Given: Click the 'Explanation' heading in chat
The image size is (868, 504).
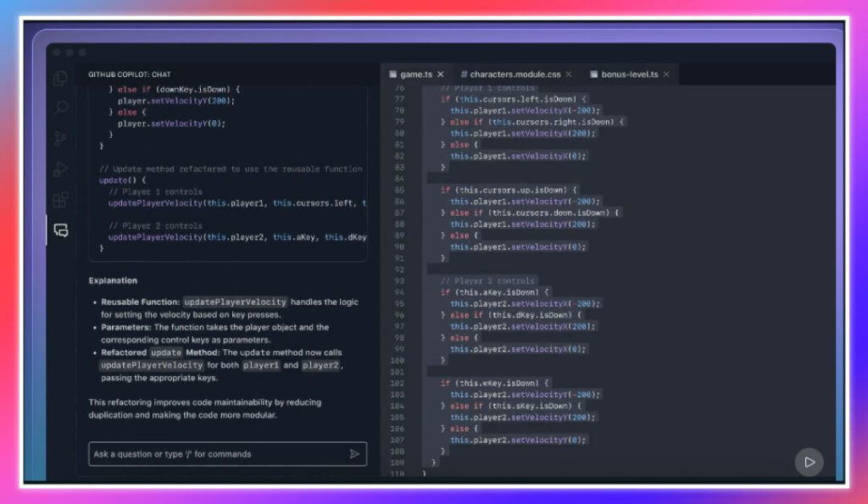Looking at the screenshot, I should pos(113,280).
